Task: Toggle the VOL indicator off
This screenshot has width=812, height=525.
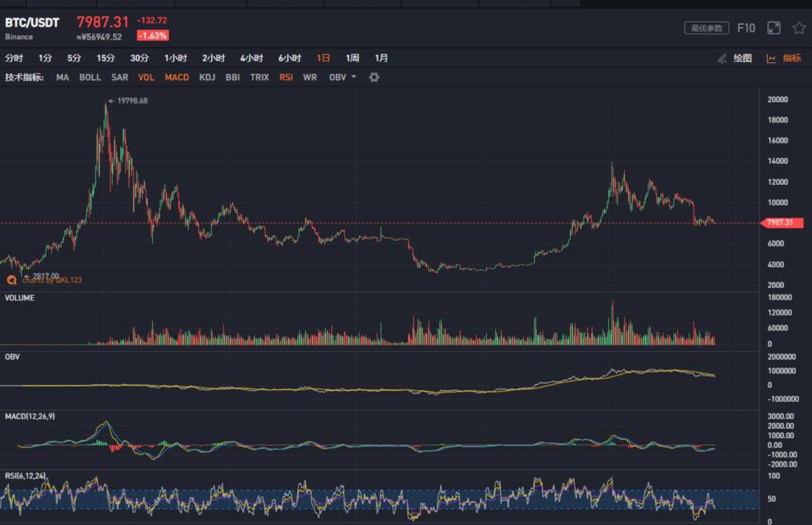Action: (146, 77)
